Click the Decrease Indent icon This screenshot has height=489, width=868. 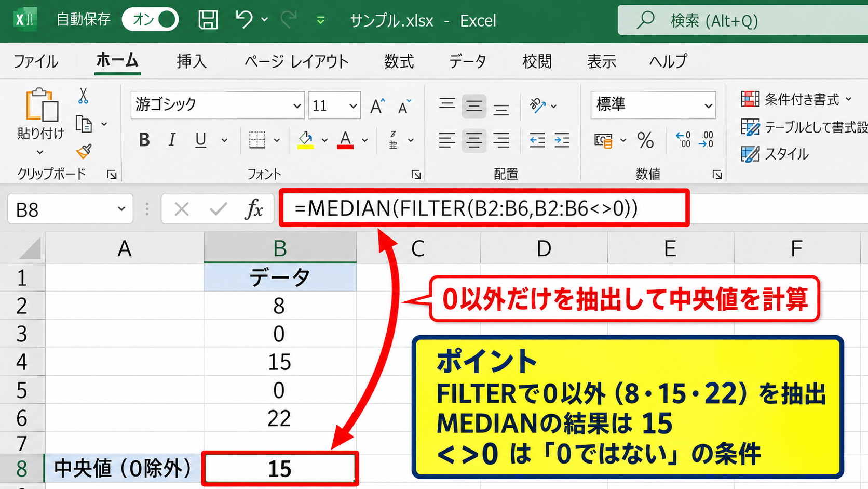(537, 140)
